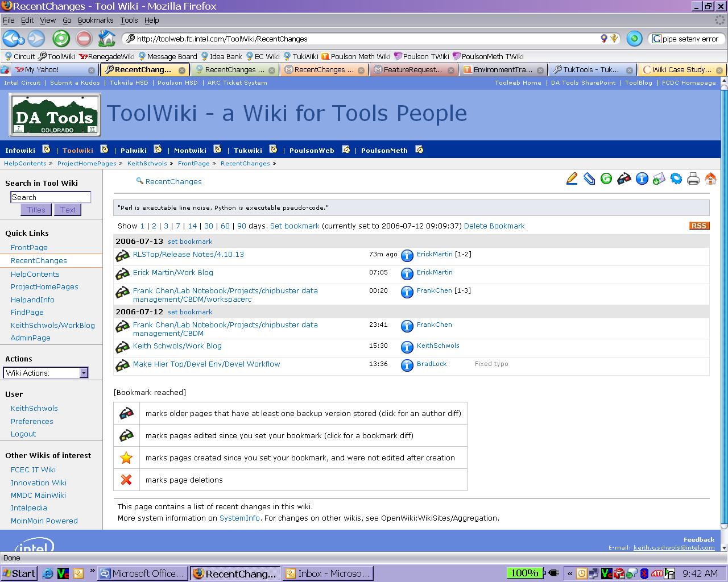Click in the wiki Search input field
Image resolution: width=728 pixels, height=582 pixels.
click(x=51, y=197)
